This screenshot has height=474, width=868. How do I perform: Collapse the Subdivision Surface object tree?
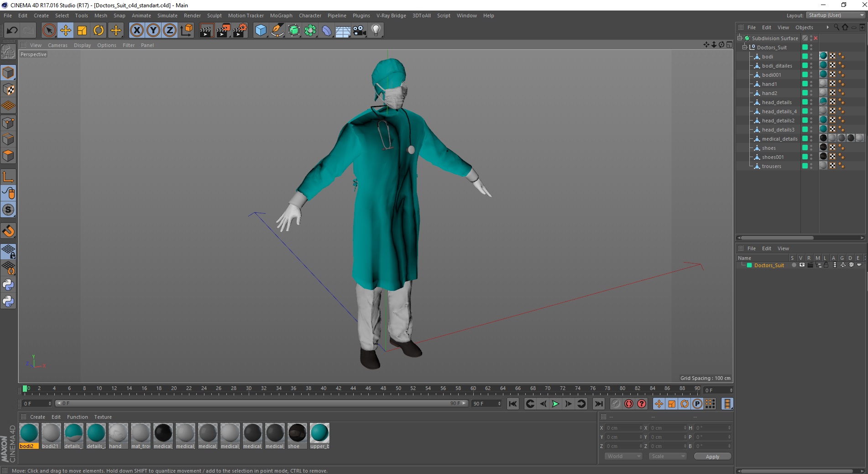click(x=740, y=38)
